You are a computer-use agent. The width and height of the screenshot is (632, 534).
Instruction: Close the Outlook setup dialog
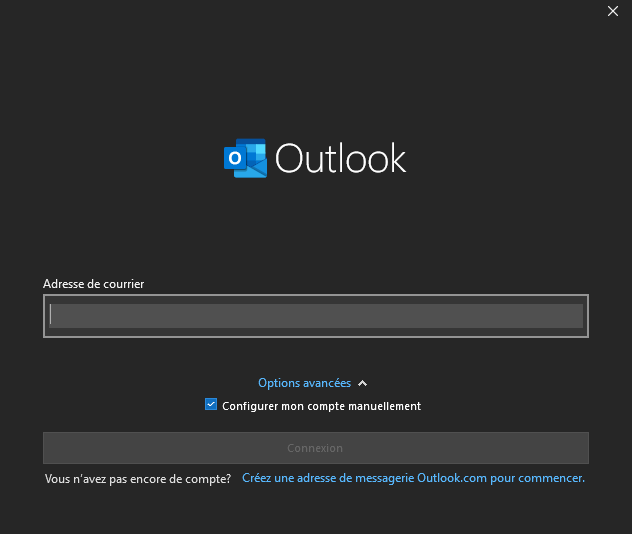(x=613, y=11)
